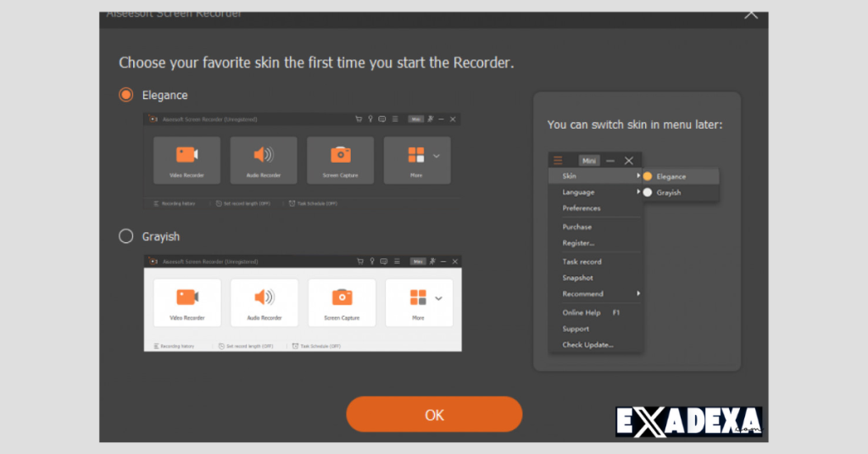Expand the Skin submenu arrow
Image resolution: width=868 pixels, height=454 pixels.
tap(638, 175)
